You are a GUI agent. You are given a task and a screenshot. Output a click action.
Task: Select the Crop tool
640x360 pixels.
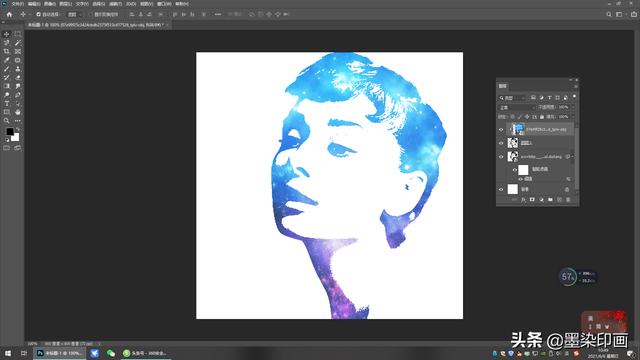click(x=7, y=51)
